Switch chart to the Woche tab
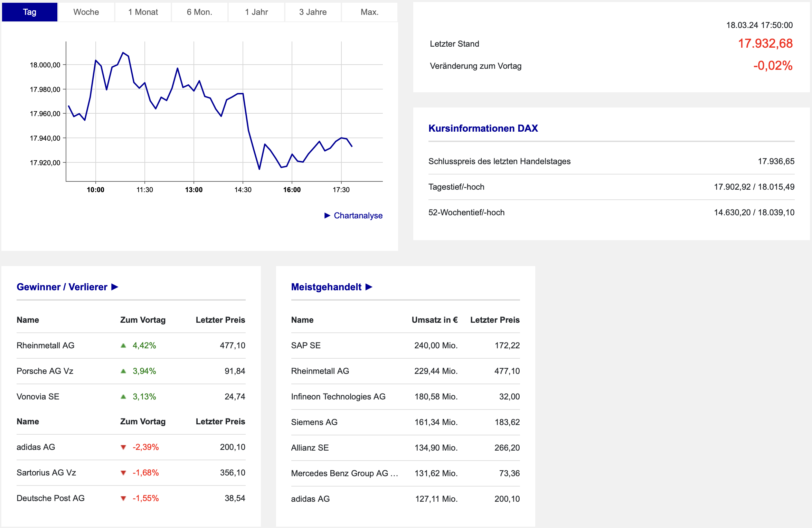Image resolution: width=812 pixels, height=528 pixels. tap(86, 12)
